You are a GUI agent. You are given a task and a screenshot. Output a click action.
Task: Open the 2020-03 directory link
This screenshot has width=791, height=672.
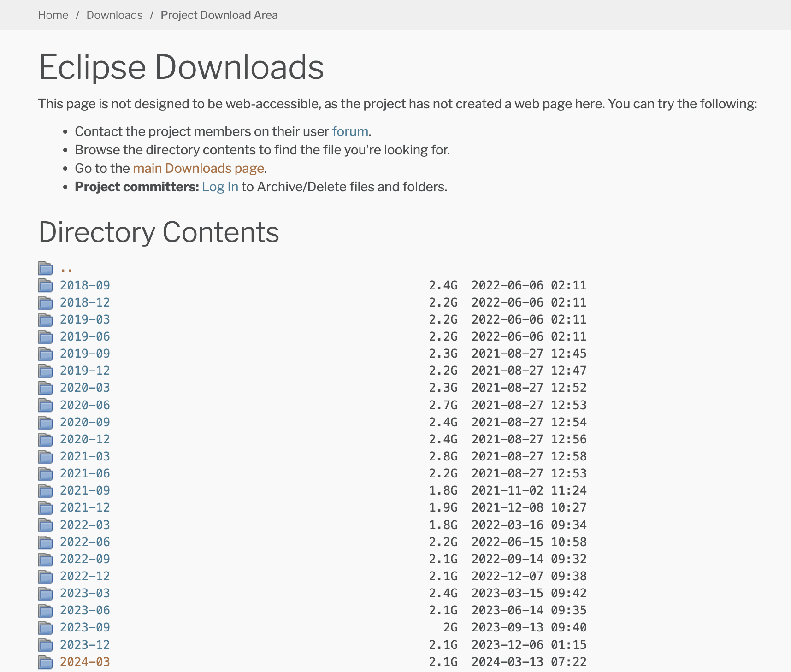pyautogui.click(x=85, y=388)
